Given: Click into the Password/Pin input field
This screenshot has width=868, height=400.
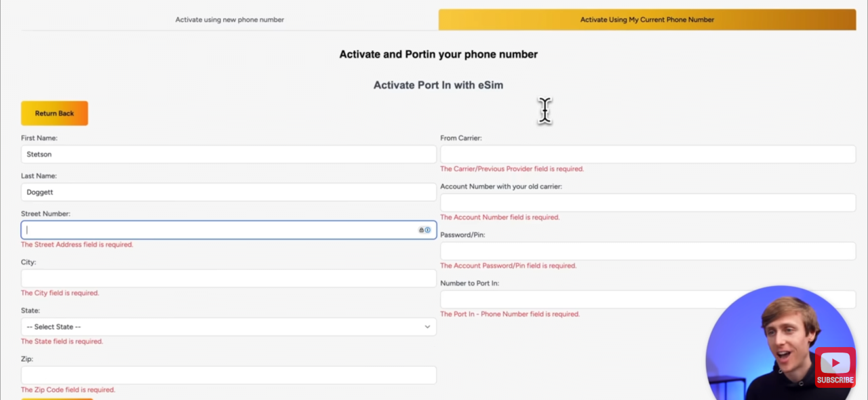Looking at the screenshot, I should click(648, 251).
